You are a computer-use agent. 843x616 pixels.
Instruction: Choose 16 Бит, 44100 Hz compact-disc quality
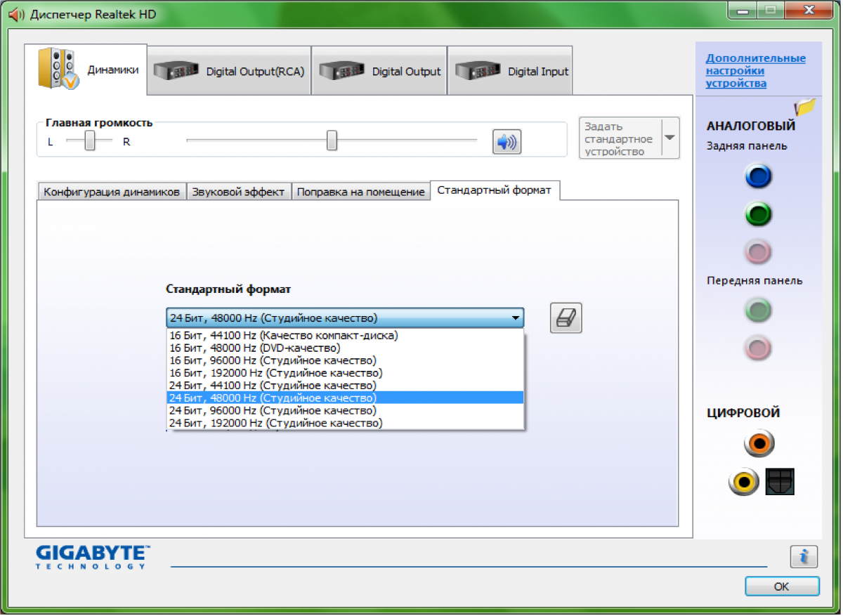pyautogui.click(x=345, y=336)
